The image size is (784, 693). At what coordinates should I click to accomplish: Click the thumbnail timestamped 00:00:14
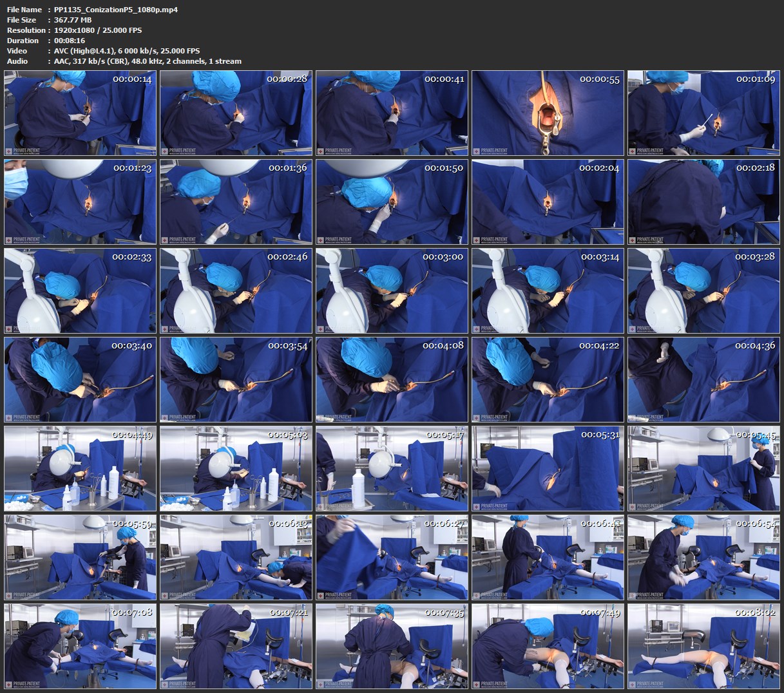[x=80, y=113]
